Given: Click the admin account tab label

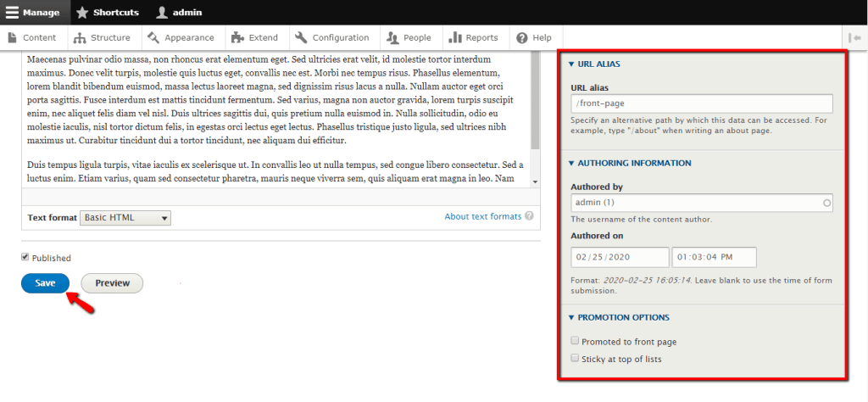Looking at the screenshot, I should (x=187, y=12).
